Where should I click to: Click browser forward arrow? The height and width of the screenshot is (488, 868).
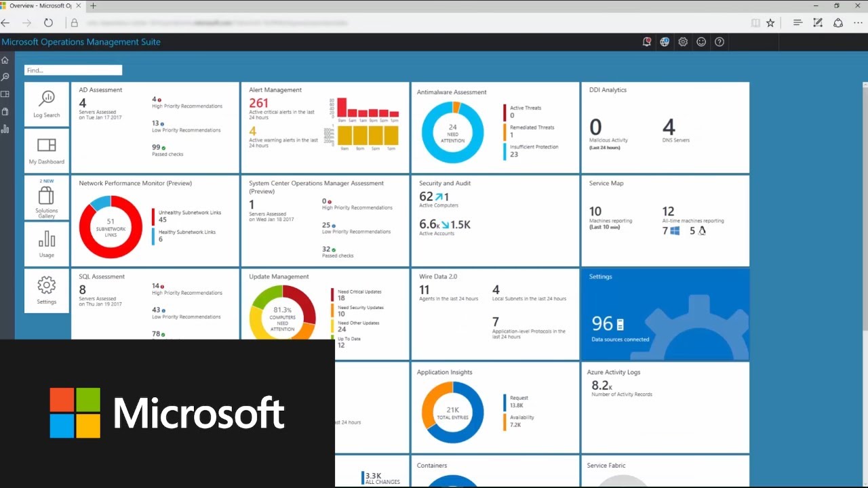click(26, 22)
